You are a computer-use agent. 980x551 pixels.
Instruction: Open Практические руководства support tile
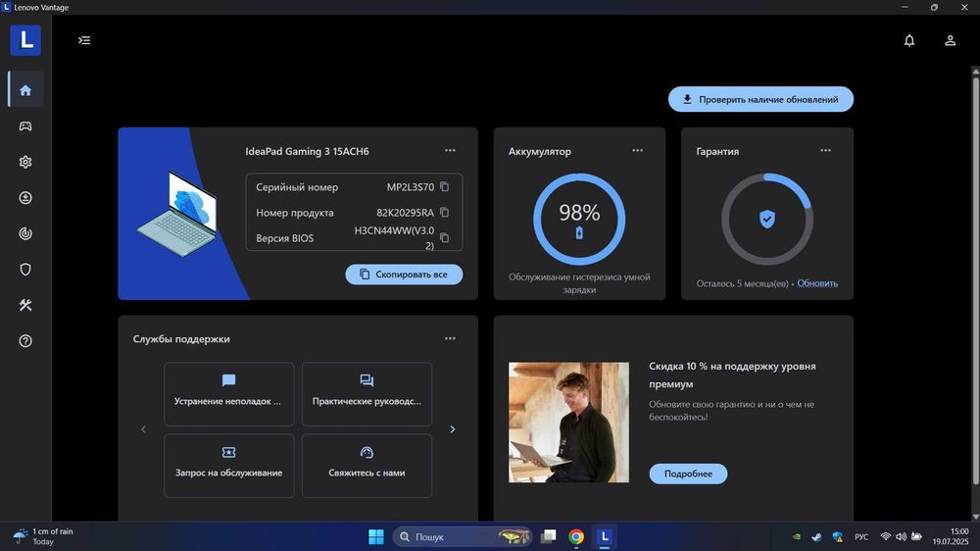367,394
